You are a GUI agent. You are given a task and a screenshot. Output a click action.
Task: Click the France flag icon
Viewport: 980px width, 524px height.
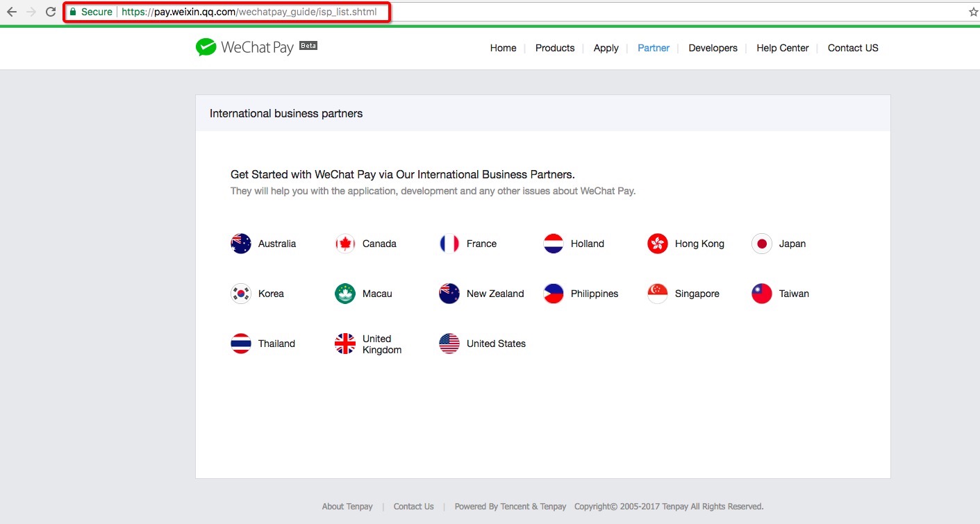pos(449,244)
